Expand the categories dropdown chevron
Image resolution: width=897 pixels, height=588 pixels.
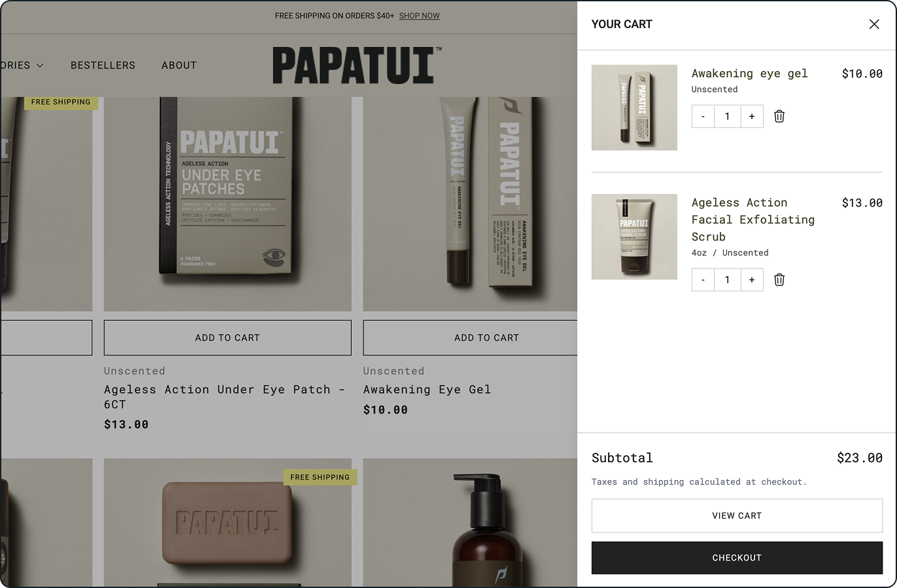[x=40, y=65]
